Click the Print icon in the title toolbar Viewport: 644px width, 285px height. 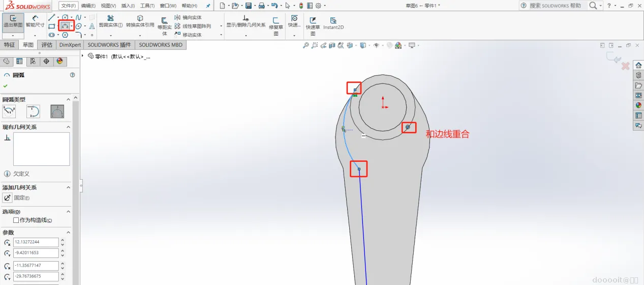click(261, 6)
